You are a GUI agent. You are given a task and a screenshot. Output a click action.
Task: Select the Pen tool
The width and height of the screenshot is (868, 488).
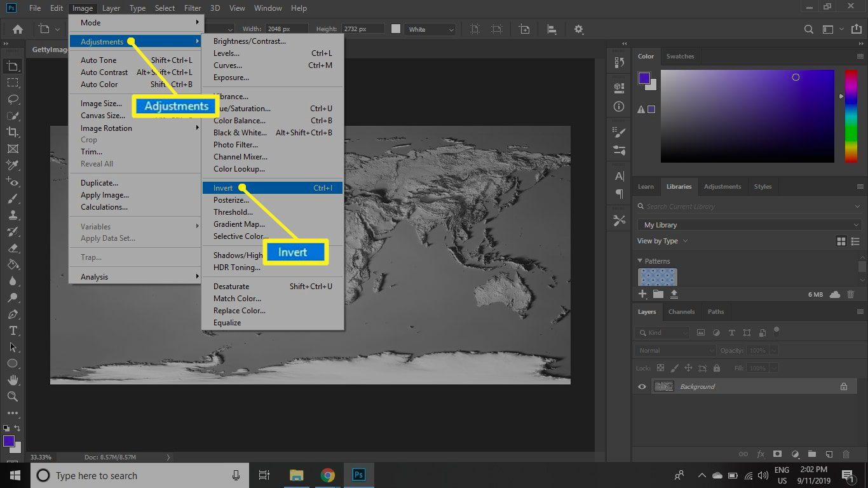pos(12,315)
